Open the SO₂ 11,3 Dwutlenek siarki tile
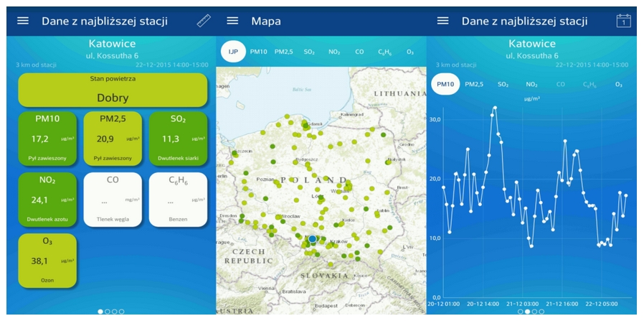 tap(178, 139)
